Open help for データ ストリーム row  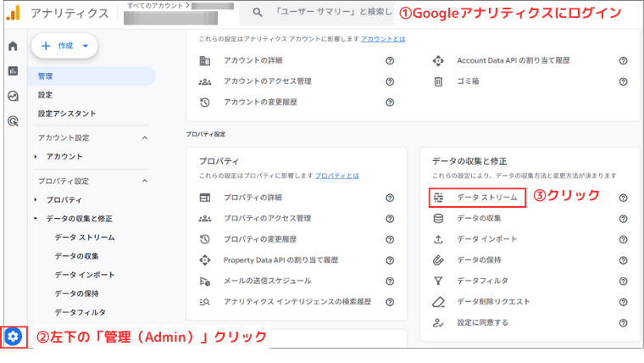623,198
